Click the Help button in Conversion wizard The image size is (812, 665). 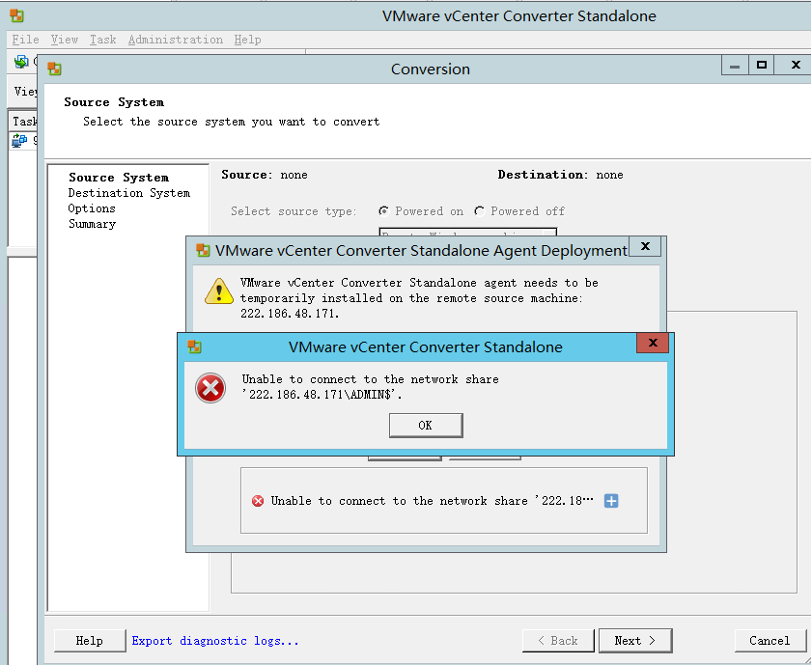[x=90, y=641]
